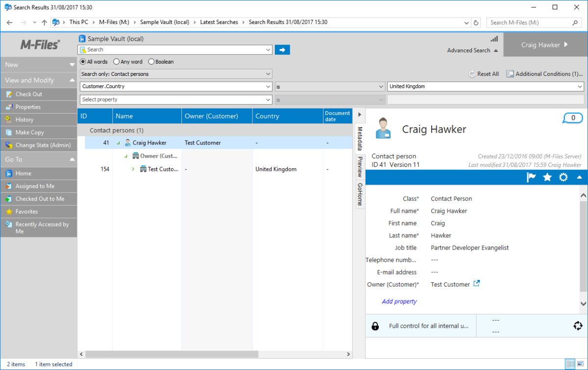588x370 pixels.
Task: Open the Check Out command
Action: pyautogui.click(x=38, y=94)
